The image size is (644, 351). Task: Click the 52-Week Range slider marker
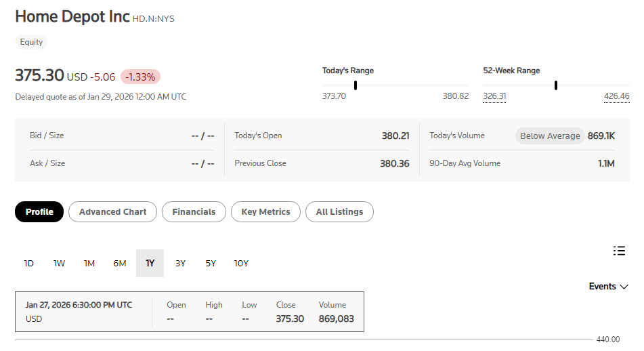pyautogui.click(x=555, y=85)
